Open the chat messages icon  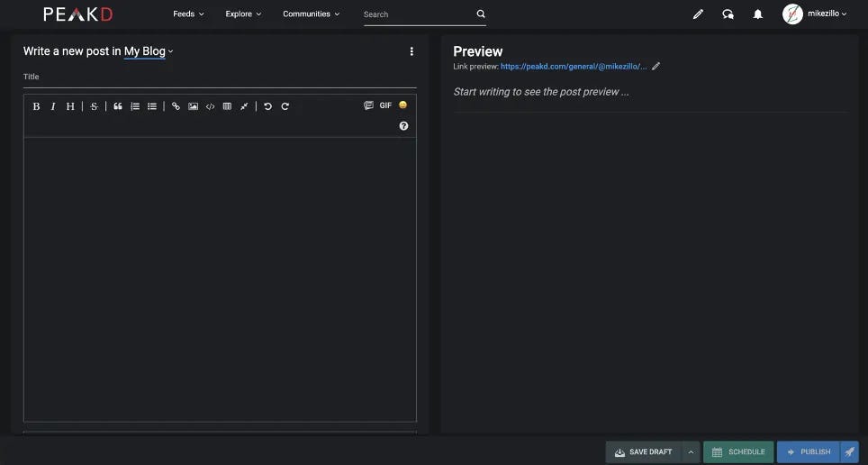(x=728, y=14)
